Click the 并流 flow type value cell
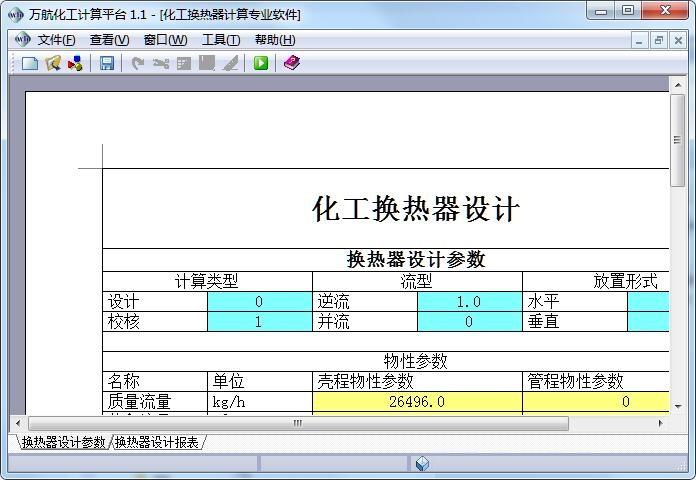Screen dimensions: 696x480 pos(468,321)
